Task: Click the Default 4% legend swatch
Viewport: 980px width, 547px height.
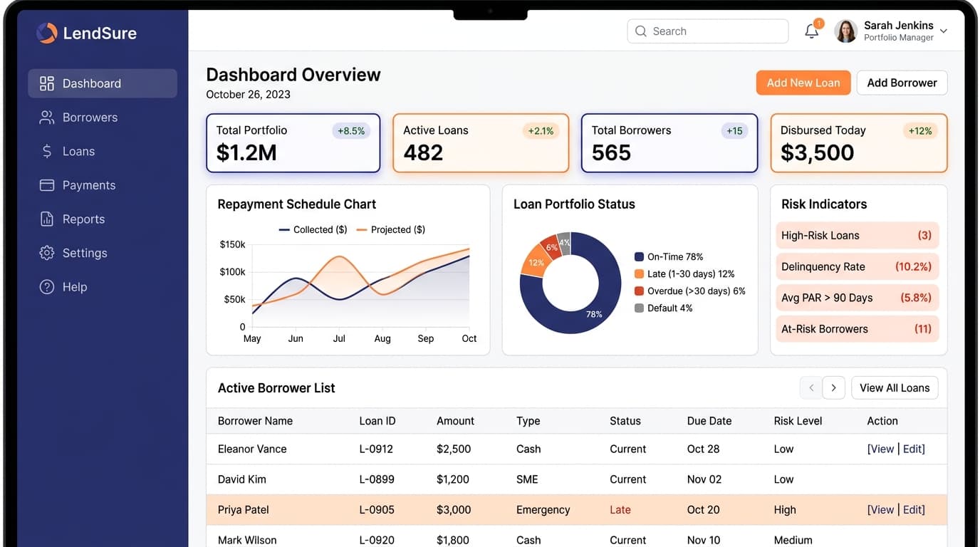Action: point(639,308)
